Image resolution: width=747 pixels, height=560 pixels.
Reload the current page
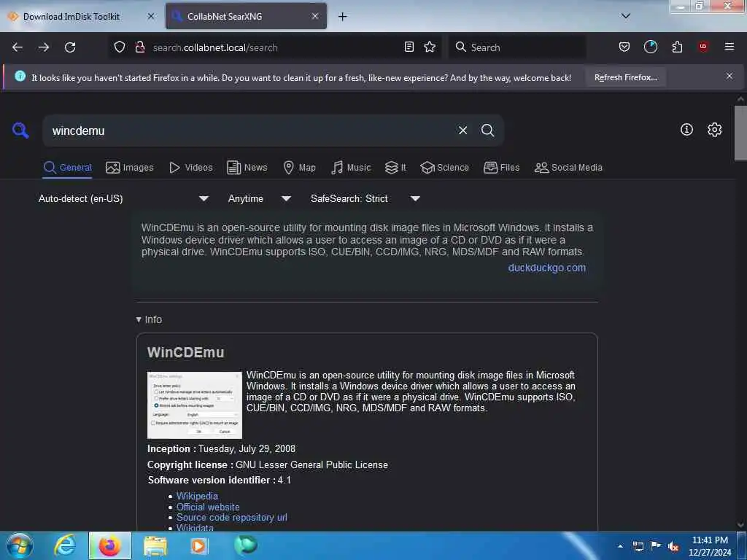pyautogui.click(x=70, y=47)
